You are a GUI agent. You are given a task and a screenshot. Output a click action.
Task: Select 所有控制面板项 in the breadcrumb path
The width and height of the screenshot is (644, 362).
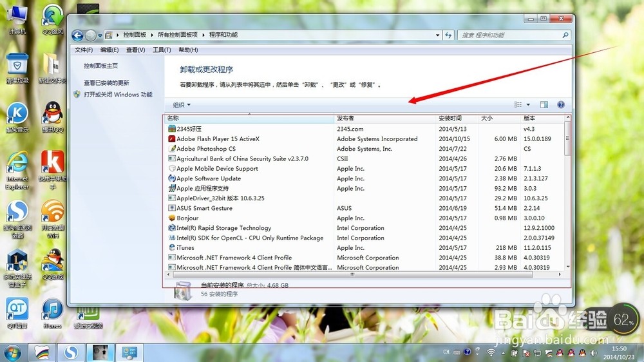pos(178,35)
